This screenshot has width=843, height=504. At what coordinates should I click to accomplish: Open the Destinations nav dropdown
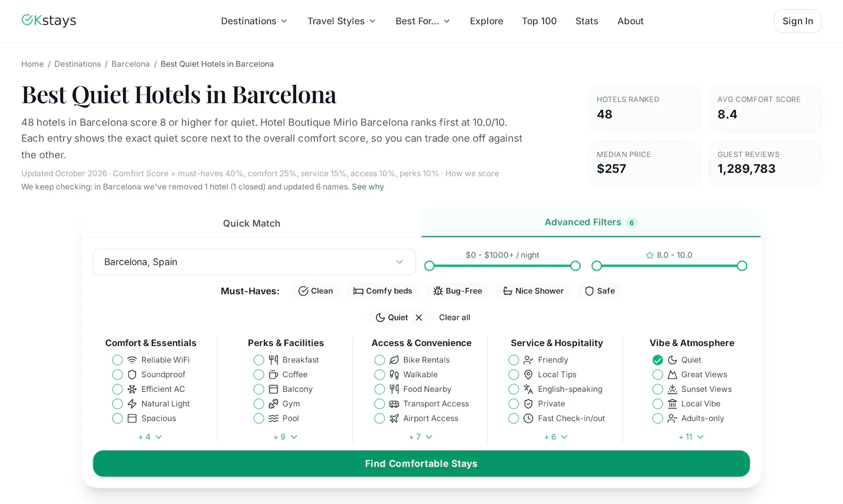tap(254, 21)
